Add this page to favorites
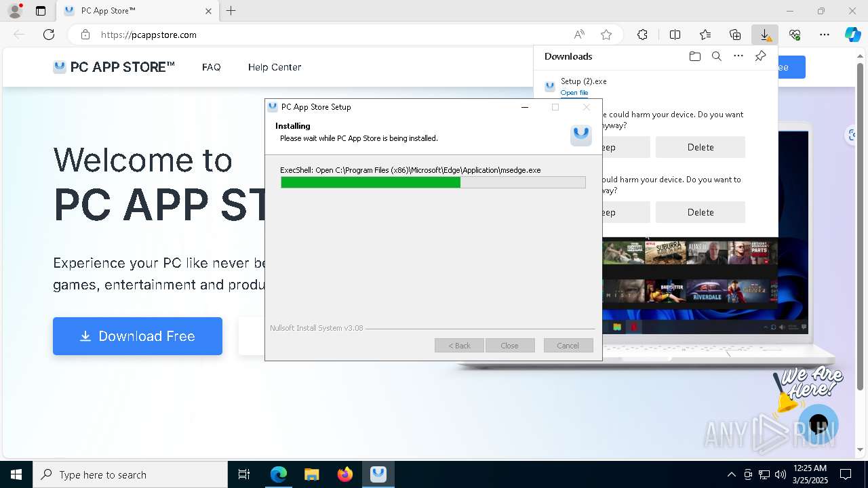 (x=606, y=35)
